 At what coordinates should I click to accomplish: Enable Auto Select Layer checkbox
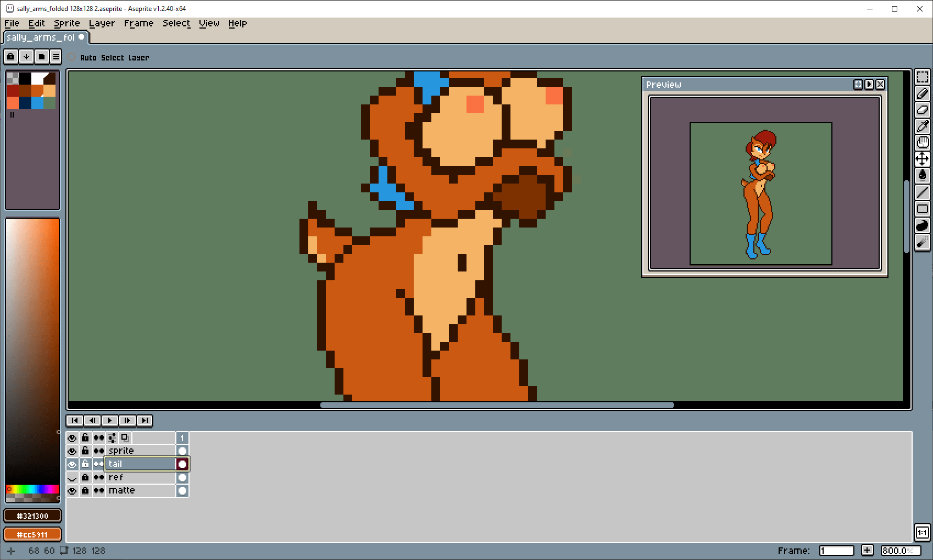click(x=72, y=57)
